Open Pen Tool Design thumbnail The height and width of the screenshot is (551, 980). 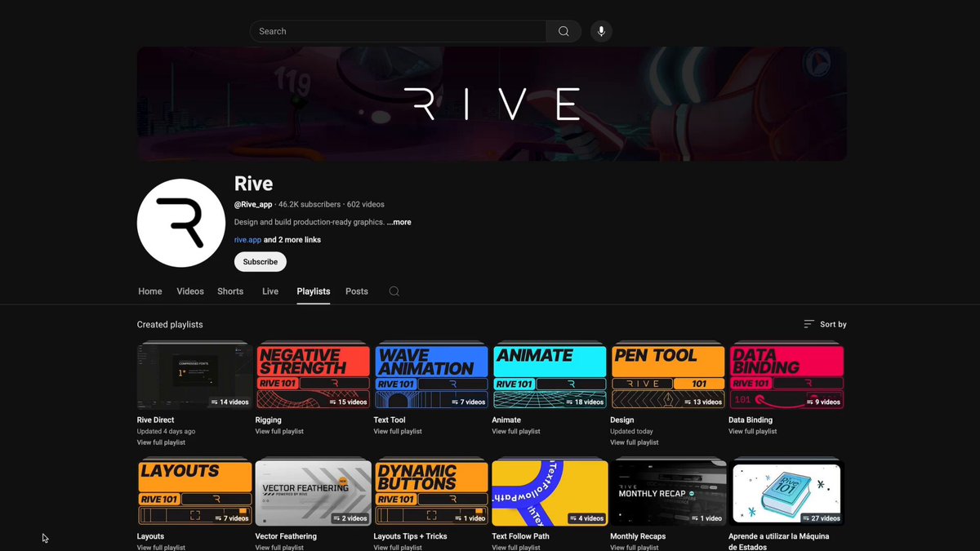[x=668, y=376]
